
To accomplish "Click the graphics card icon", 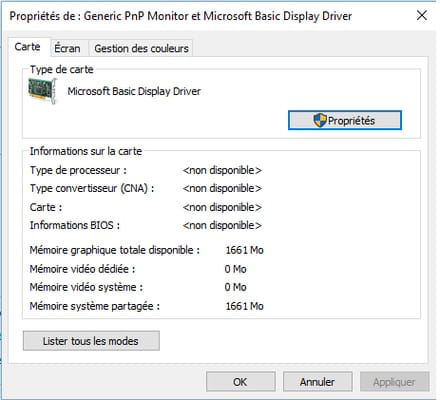I will tap(43, 91).
